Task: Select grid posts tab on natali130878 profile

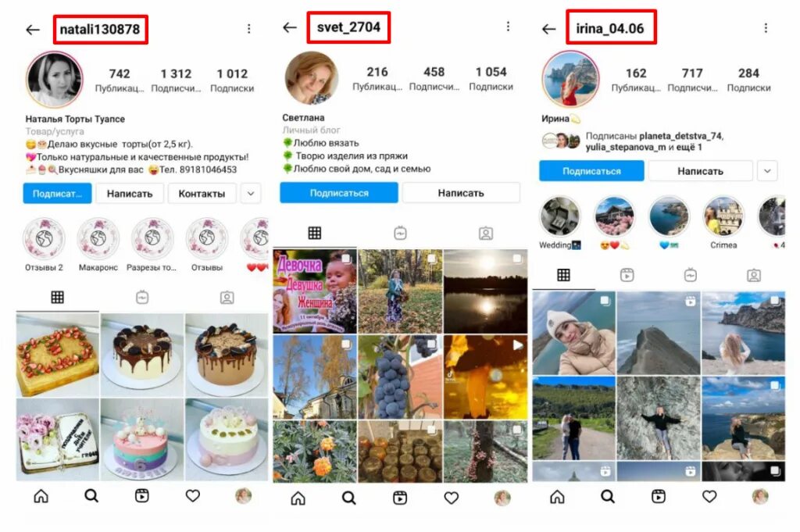Action: (x=57, y=298)
